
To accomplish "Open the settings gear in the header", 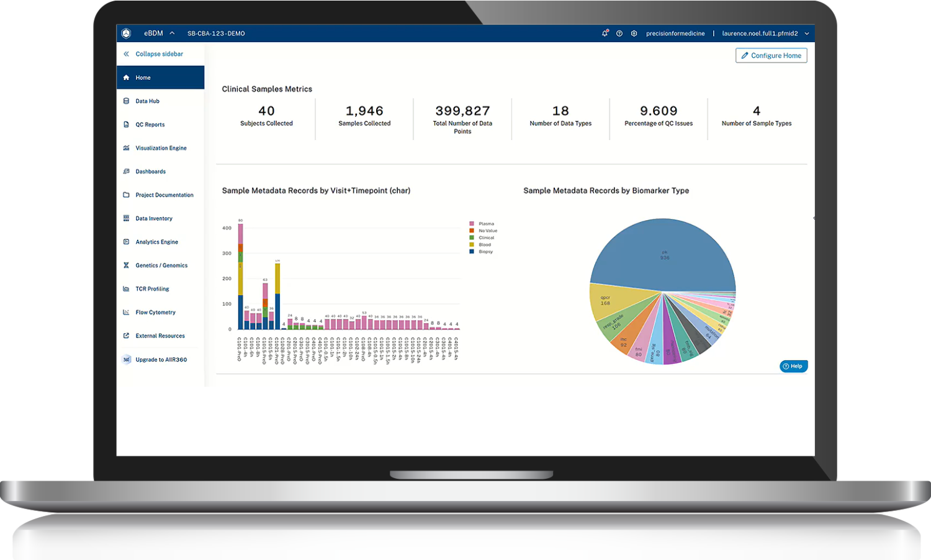I will point(634,33).
